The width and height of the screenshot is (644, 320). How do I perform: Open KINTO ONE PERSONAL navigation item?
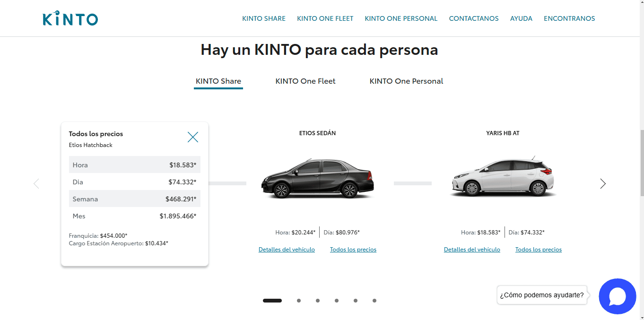pos(401,18)
